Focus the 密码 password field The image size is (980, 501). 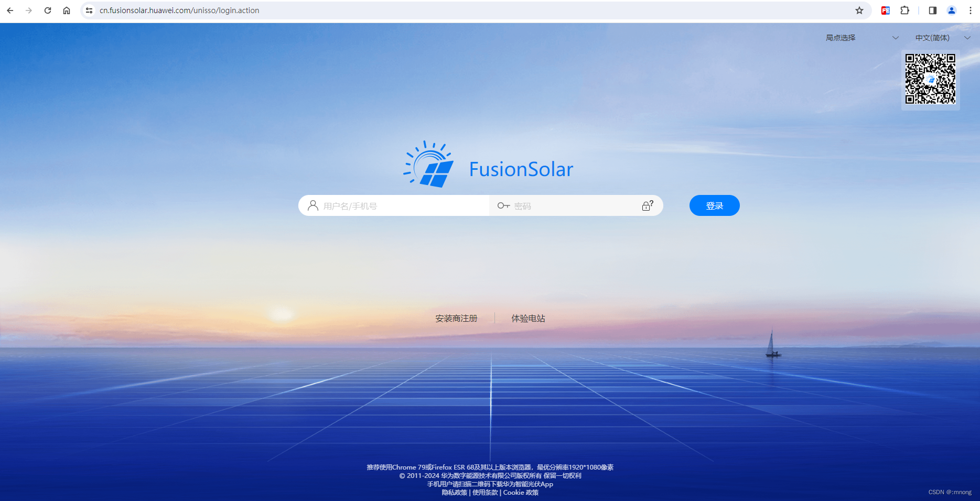coord(576,205)
